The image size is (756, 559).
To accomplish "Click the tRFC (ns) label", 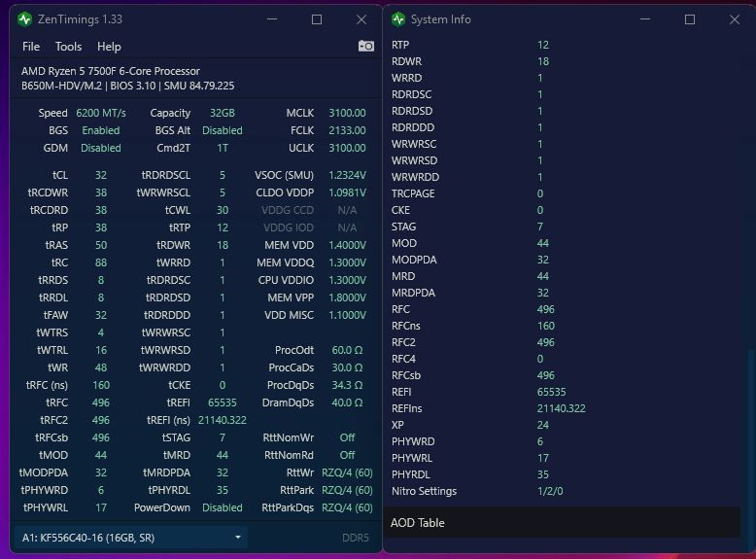I will pyautogui.click(x=47, y=385).
